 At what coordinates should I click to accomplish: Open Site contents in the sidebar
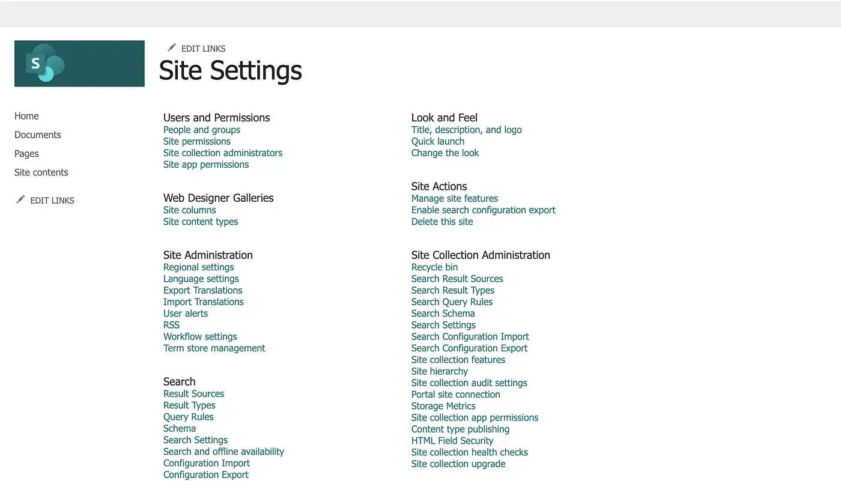click(41, 172)
